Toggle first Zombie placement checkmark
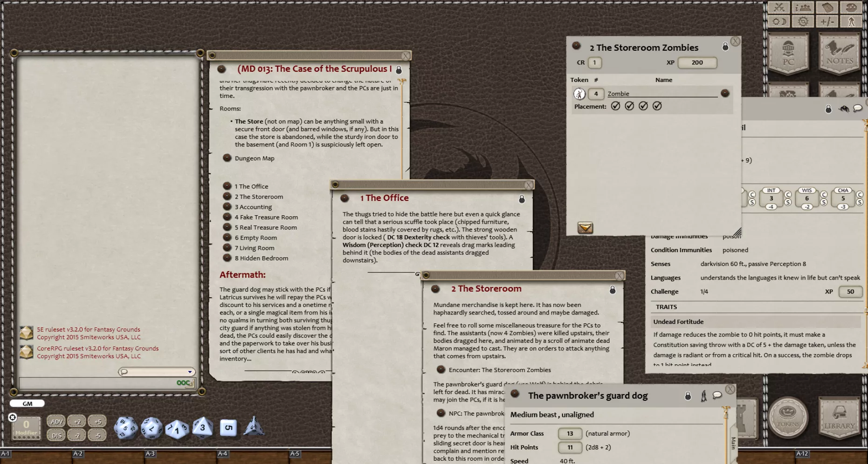 click(x=615, y=106)
